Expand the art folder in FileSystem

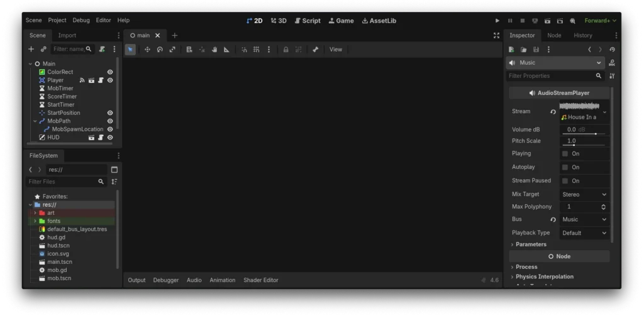coord(35,213)
